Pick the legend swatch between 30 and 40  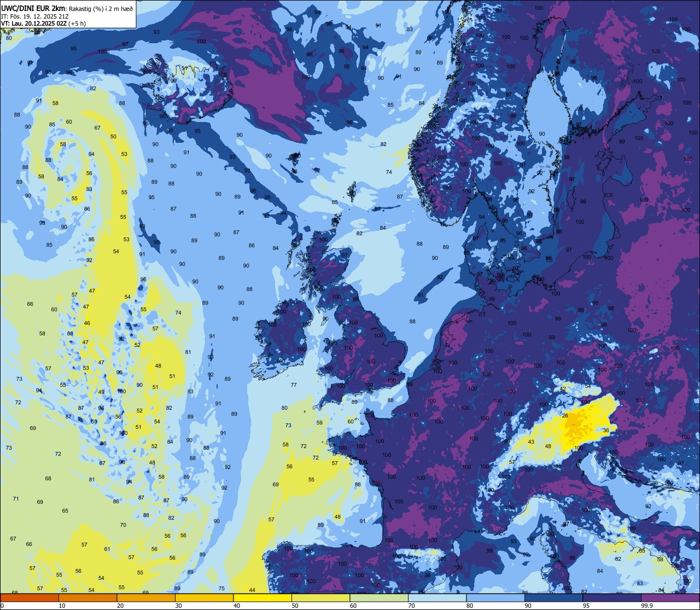click(204, 597)
